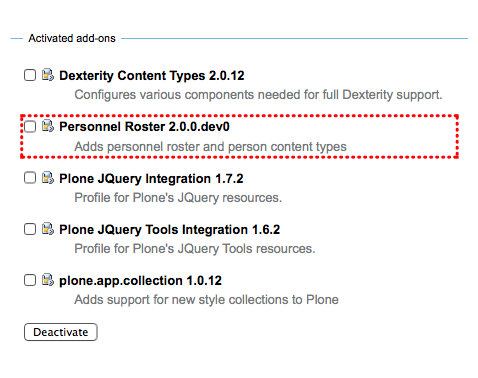Click the Dexterity Content Types product icon
The height and width of the screenshot is (378, 478).
pyautogui.click(x=48, y=75)
